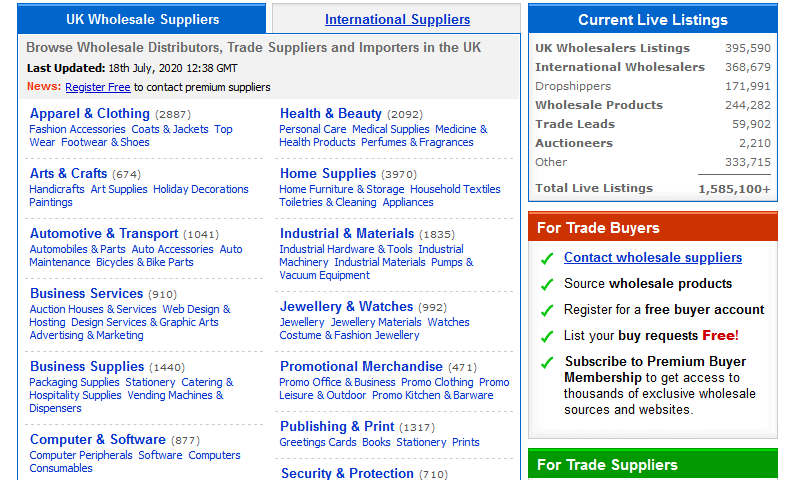Click the Web Design & Hosting subcategory

tap(196, 309)
